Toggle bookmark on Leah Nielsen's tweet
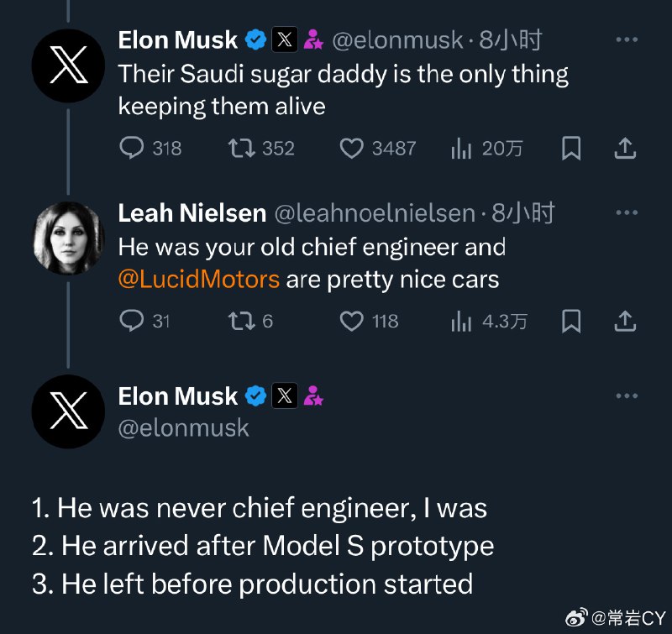This screenshot has height=634, width=672. coord(571,322)
